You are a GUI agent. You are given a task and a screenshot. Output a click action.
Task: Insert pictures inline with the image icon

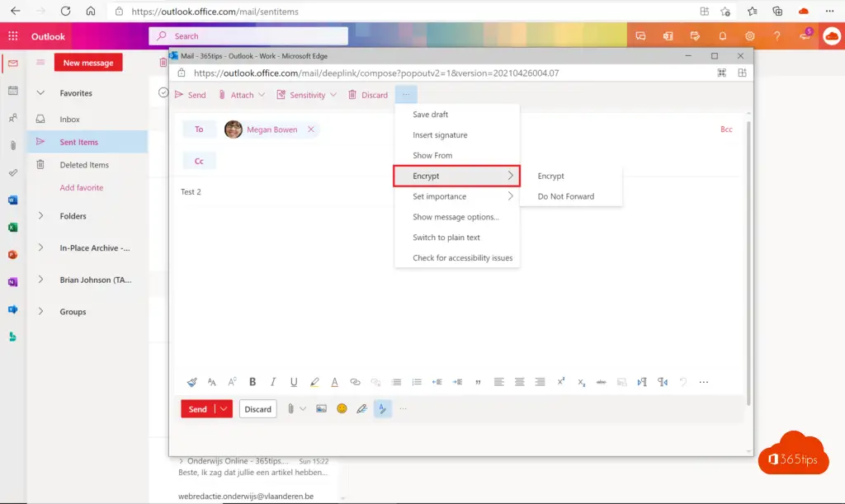point(321,408)
